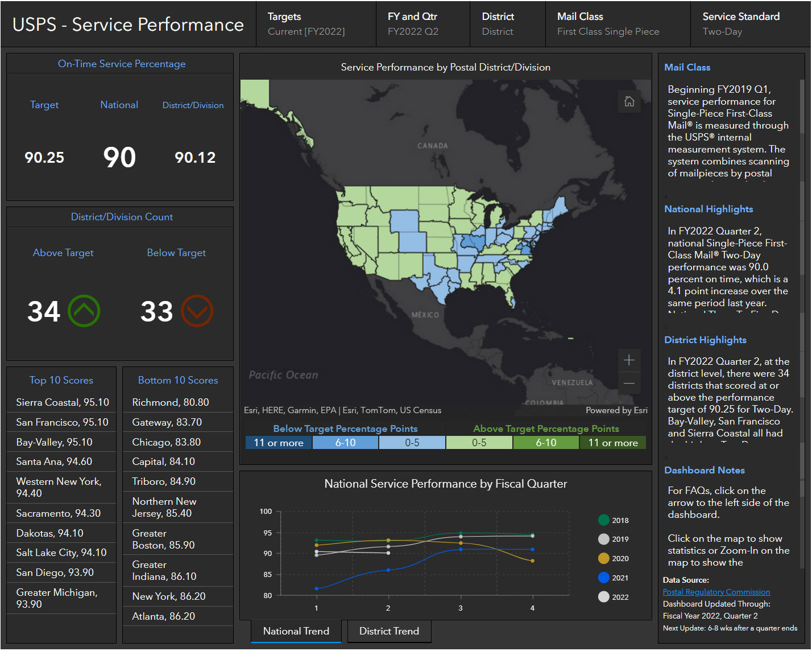The width and height of the screenshot is (812, 651).
Task: Click the District/Division value 90.12
Action: click(x=195, y=158)
